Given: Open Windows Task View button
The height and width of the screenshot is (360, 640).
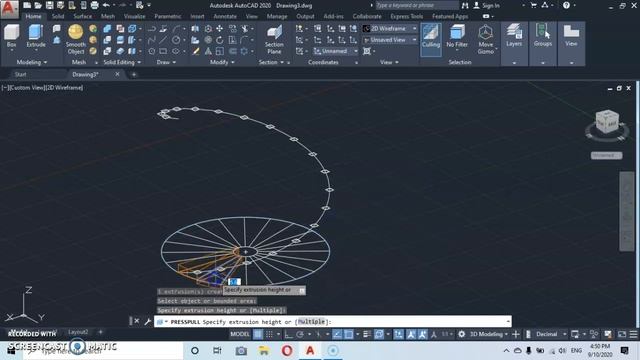Looking at the screenshot, I should tap(217, 351).
